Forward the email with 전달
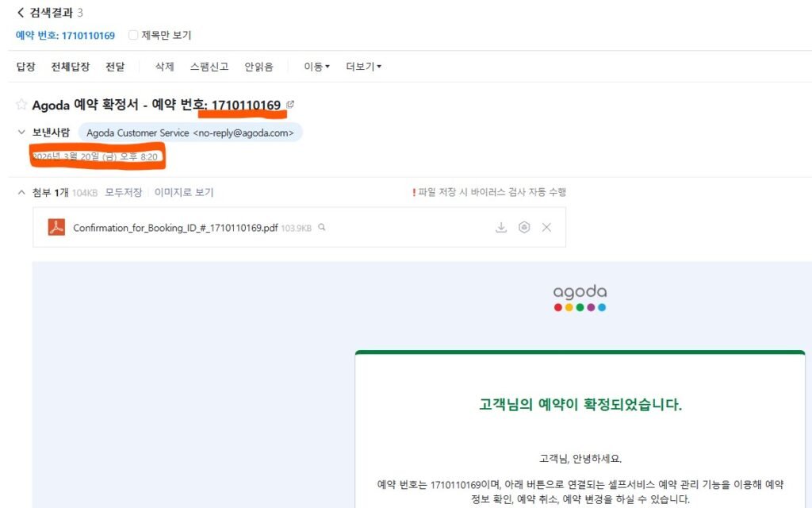 click(115, 67)
